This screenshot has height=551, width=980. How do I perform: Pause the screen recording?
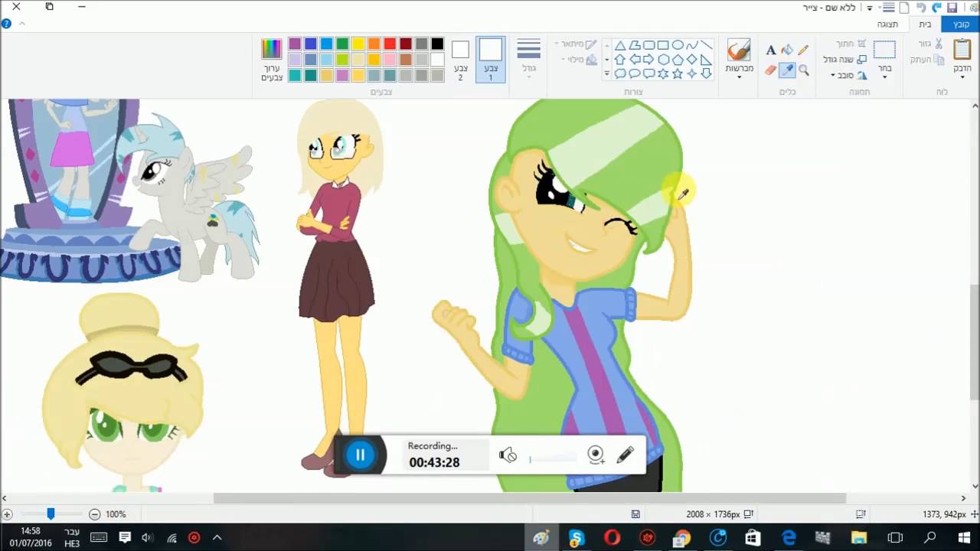pos(360,455)
